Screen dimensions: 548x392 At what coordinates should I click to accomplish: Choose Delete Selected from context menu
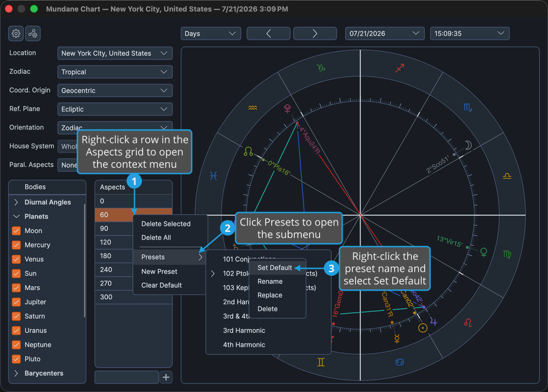tap(166, 224)
